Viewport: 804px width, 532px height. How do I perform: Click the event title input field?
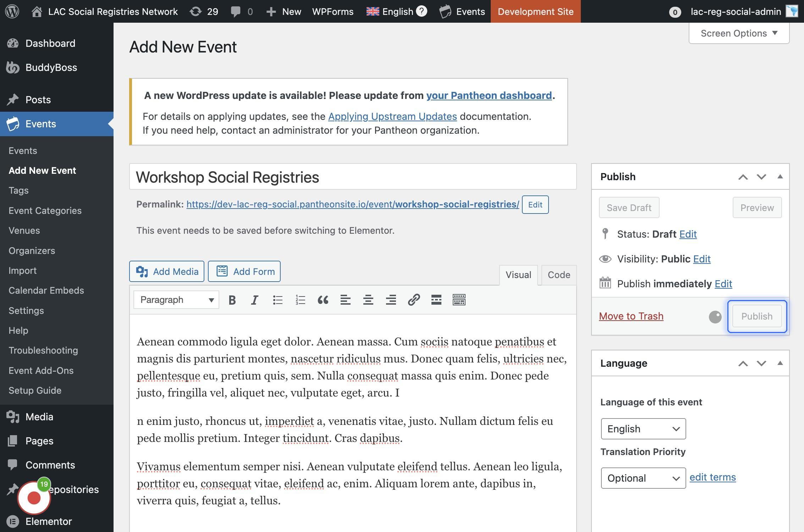tap(353, 177)
